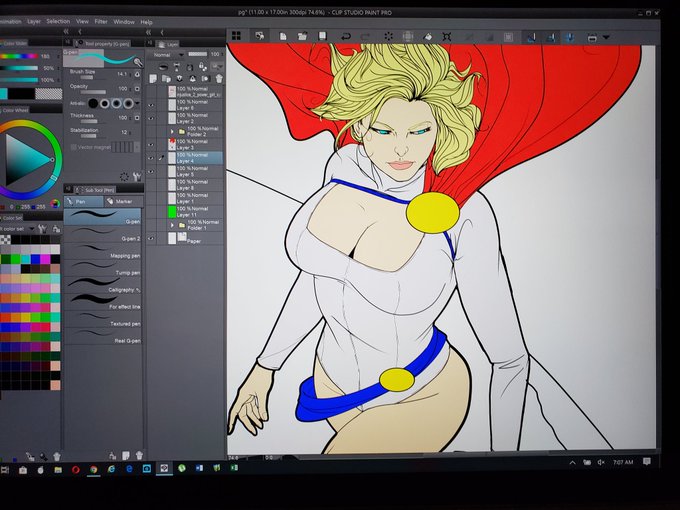Image resolution: width=680 pixels, height=510 pixels.
Task: Select Layer 1 row in Layer panel
Action: pos(185,198)
